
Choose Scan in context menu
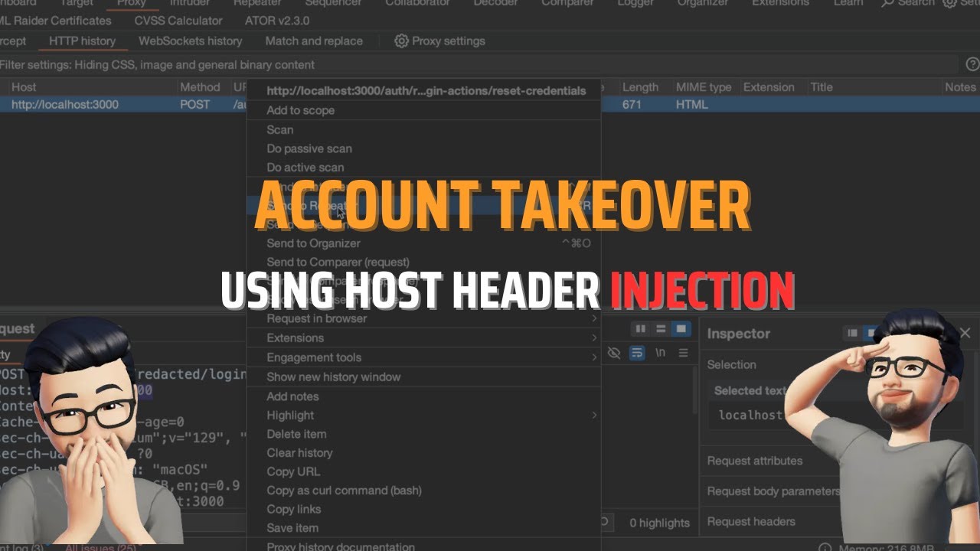(x=279, y=130)
